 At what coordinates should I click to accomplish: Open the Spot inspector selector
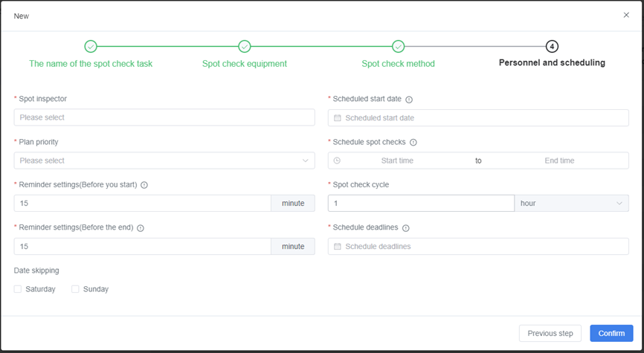pos(164,117)
